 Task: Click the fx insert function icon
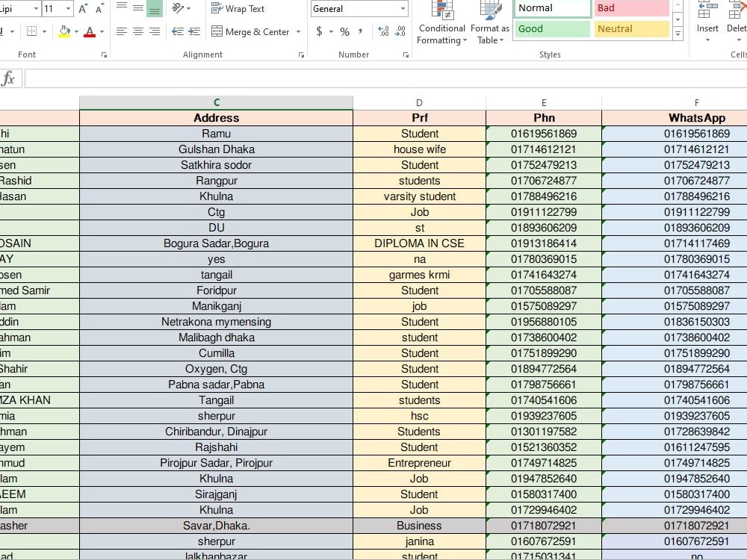tap(8, 78)
